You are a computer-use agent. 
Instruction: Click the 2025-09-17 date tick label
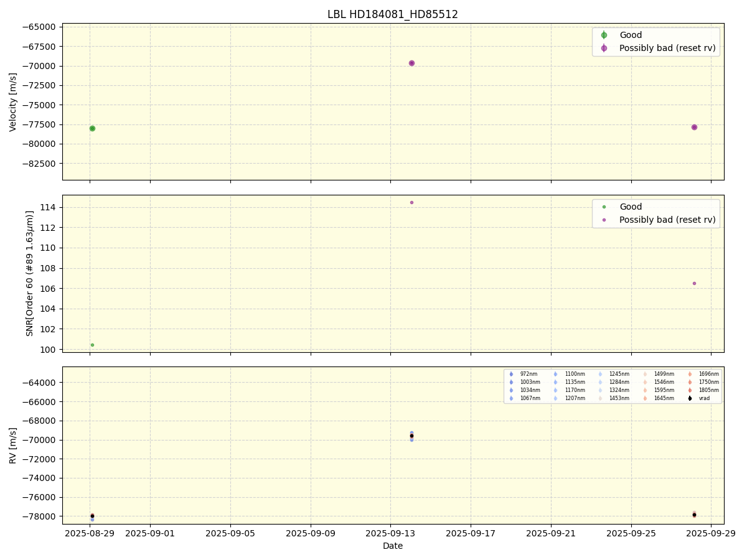coord(471,533)
